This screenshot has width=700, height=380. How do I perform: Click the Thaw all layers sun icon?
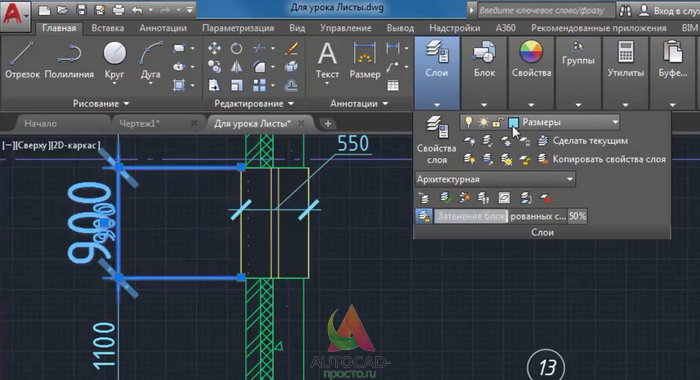pyautogui.click(x=506, y=159)
